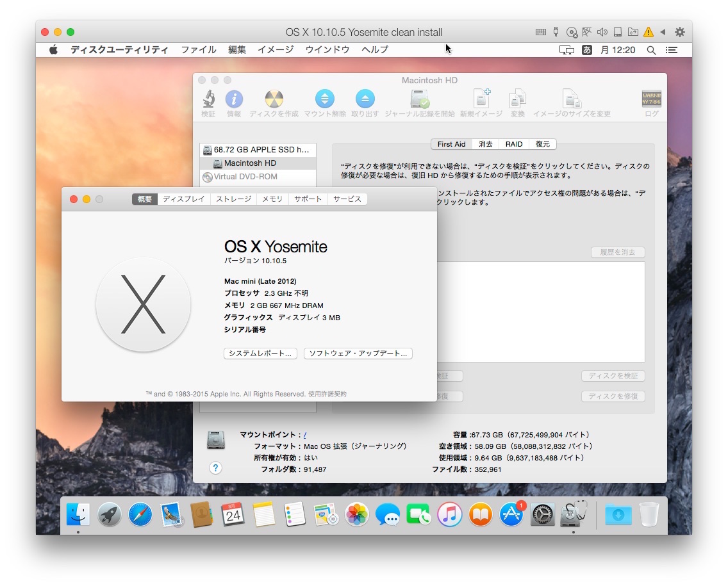This screenshot has height=586, width=728.
Task: Click the ソフトウェア・アップデート... button
Action: pos(358,354)
